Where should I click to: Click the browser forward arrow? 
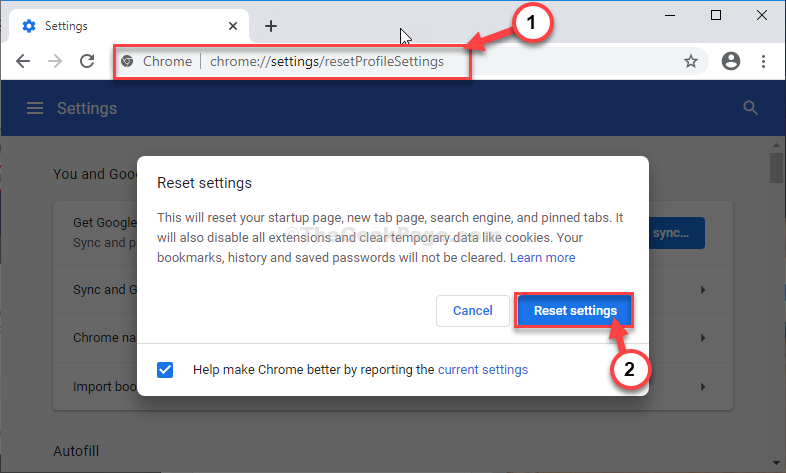(55, 61)
